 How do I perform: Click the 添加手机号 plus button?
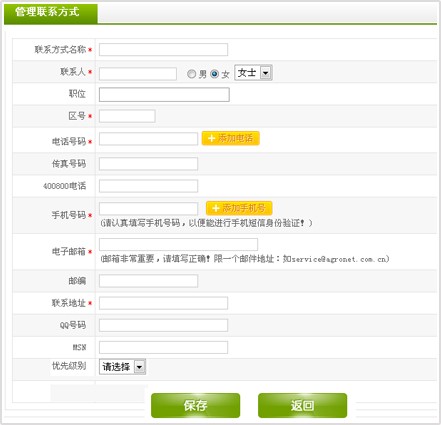[x=239, y=208]
